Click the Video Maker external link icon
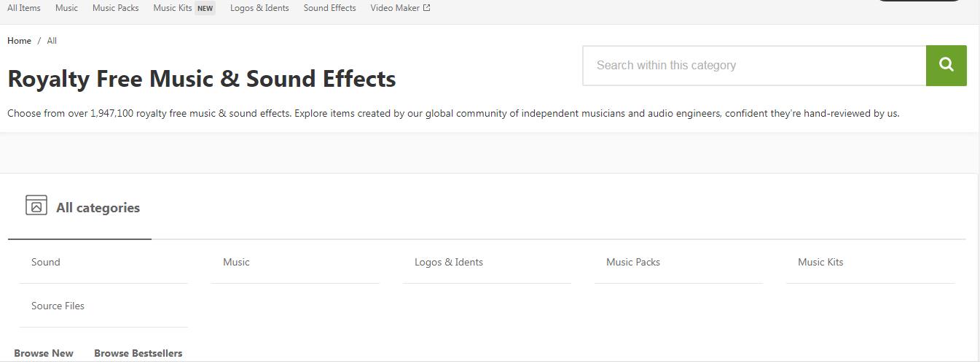Viewport: 980px width, 364px height. pyautogui.click(x=427, y=8)
